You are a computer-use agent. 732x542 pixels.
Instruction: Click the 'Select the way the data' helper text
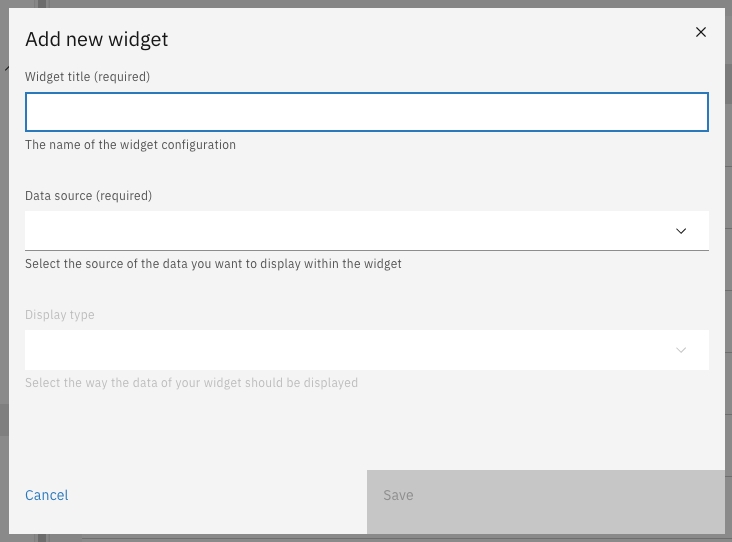point(191,383)
